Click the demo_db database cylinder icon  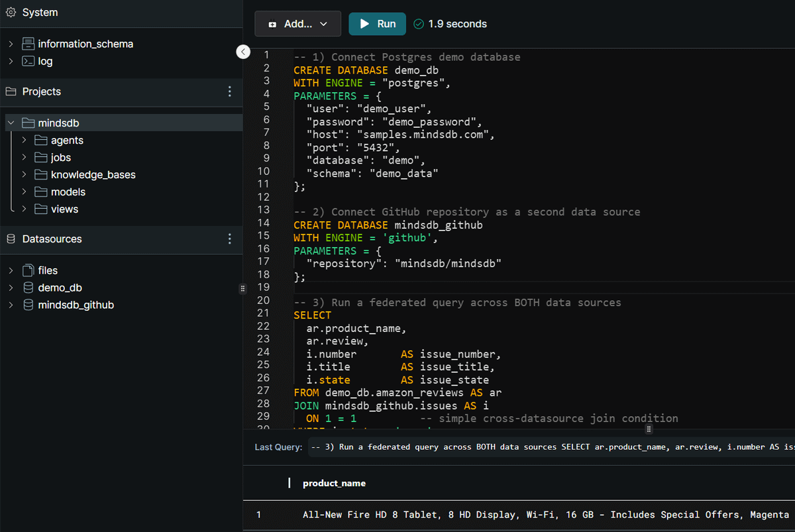pos(28,288)
